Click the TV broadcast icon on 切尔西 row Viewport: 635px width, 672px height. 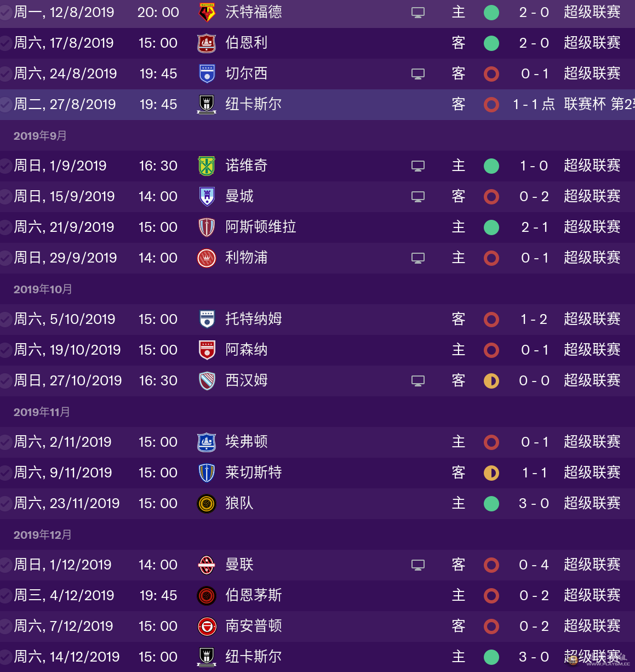click(x=418, y=73)
